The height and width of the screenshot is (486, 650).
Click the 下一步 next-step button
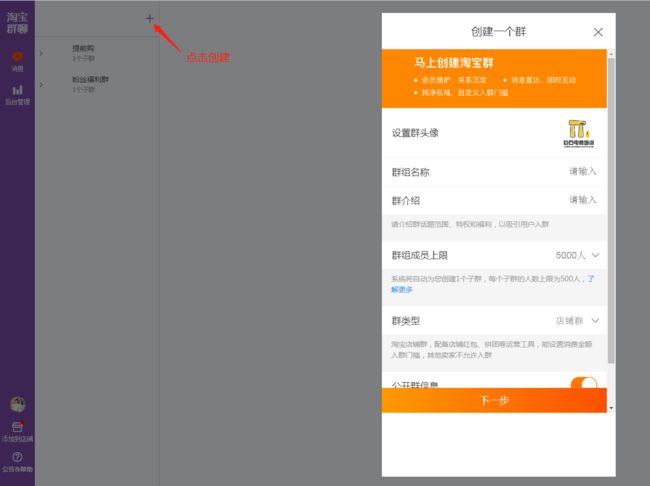pyautogui.click(x=494, y=400)
